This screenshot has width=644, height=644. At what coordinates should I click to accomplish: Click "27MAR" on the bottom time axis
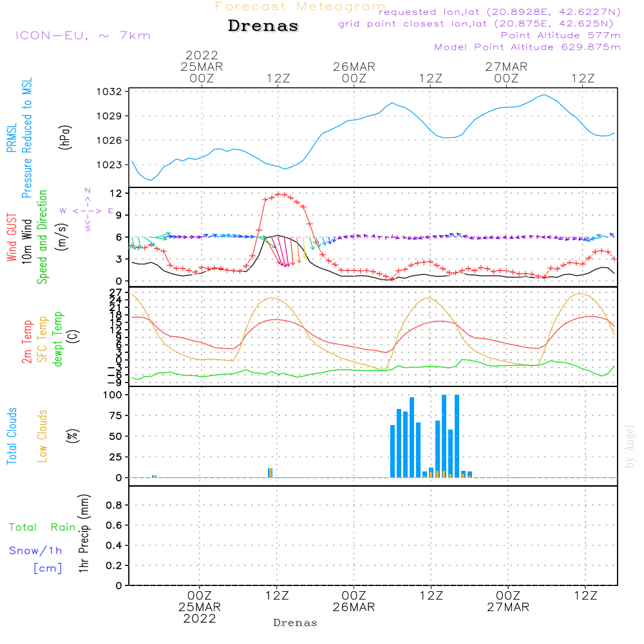click(508, 607)
